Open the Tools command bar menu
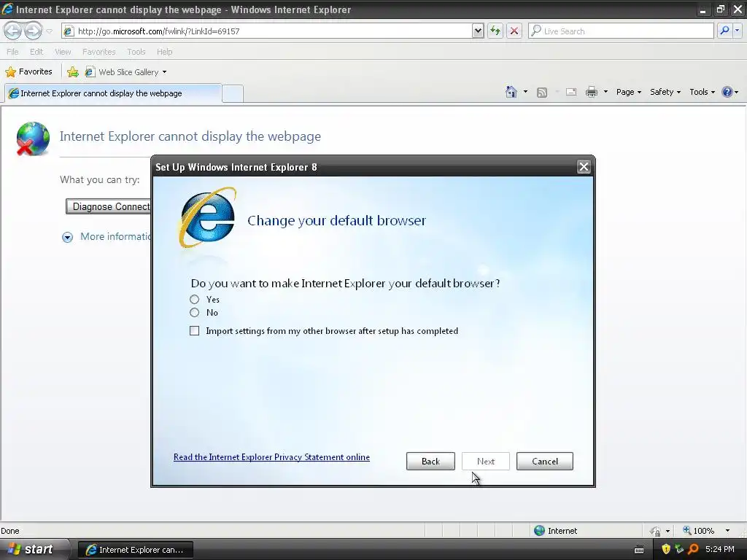 coord(703,92)
